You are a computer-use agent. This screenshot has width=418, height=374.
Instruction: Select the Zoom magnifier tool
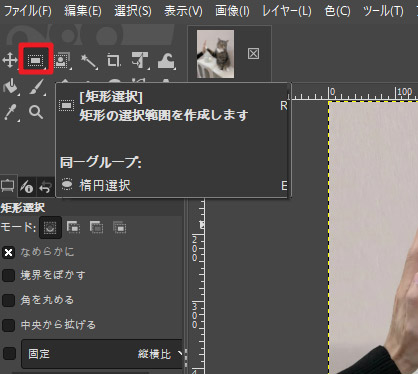tap(36, 112)
